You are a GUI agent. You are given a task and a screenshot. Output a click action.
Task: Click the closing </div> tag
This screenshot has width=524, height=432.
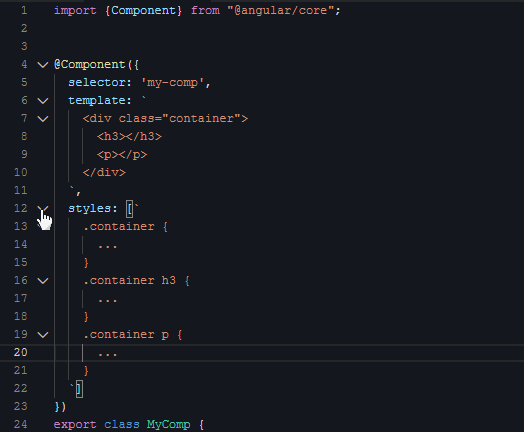[104, 173]
